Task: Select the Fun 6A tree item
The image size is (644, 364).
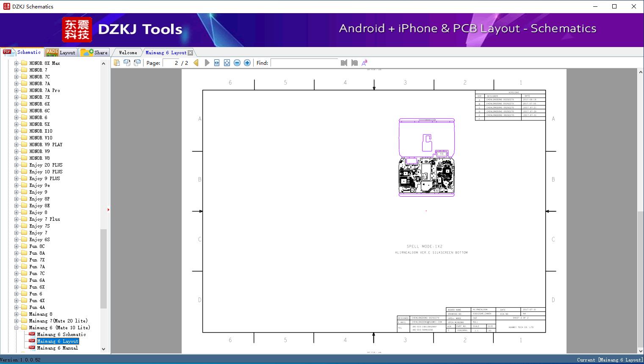Action: point(37,280)
